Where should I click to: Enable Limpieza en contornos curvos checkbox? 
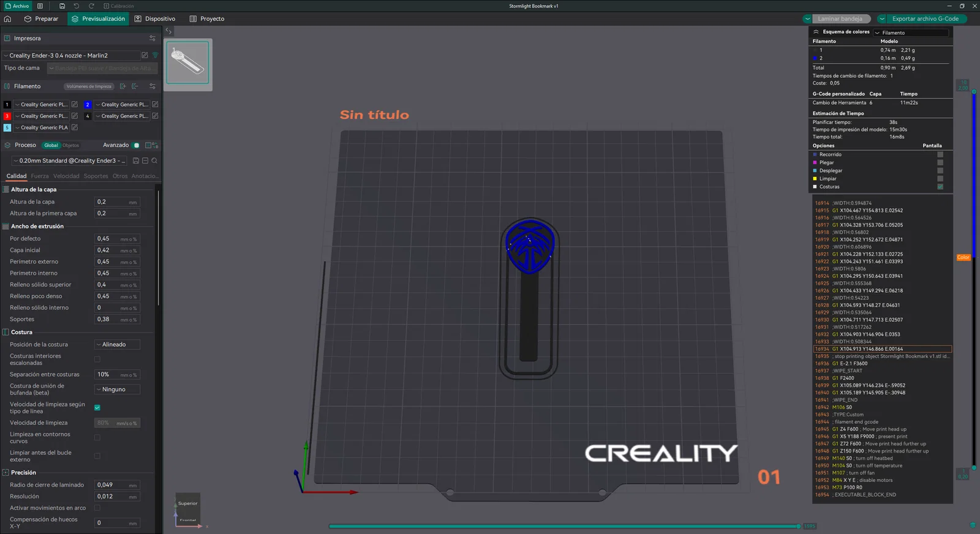click(x=97, y=438)
